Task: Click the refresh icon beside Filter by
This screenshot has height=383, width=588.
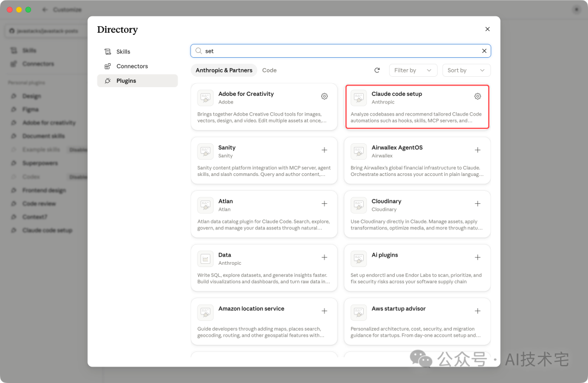Action: (x=377, y=70)
